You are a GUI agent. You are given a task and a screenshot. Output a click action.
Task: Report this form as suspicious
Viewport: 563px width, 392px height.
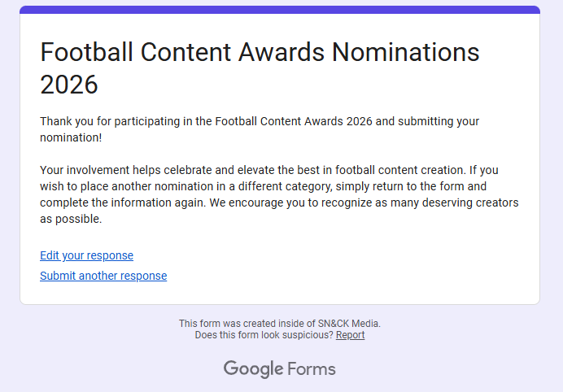350,335
